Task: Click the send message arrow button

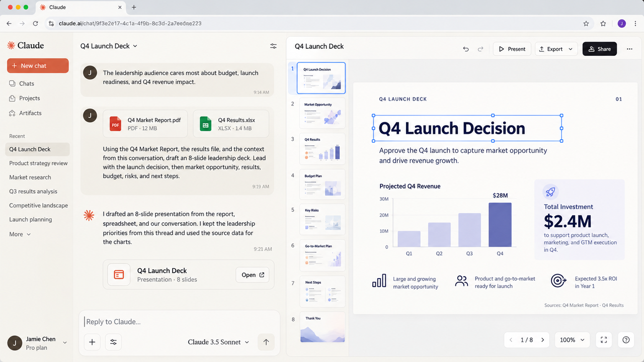Action: pyautogui.click(x=266, y=342)
